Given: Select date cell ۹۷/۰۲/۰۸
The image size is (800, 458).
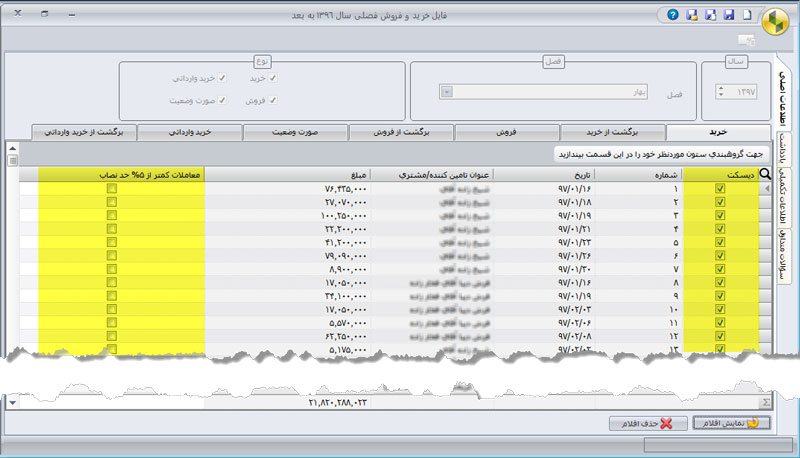Looking at the screenshot, I should tap(544, 336).
